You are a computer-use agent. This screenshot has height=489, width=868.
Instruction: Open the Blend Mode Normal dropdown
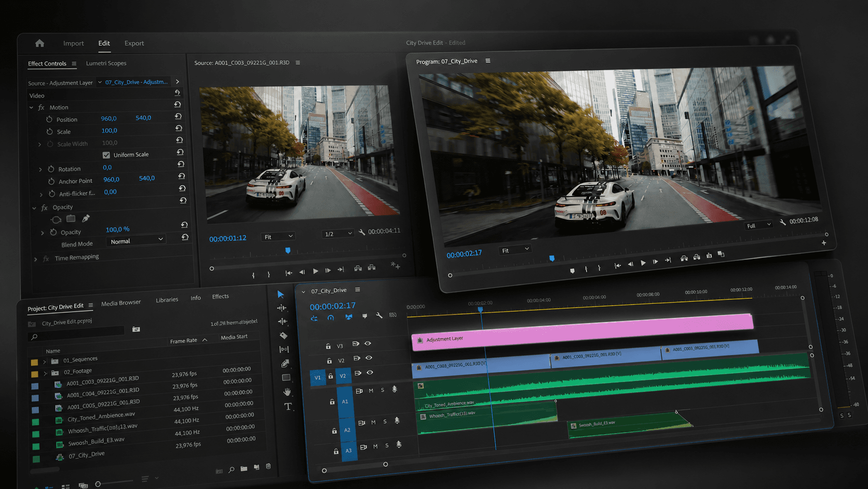(x=137, y=241)
